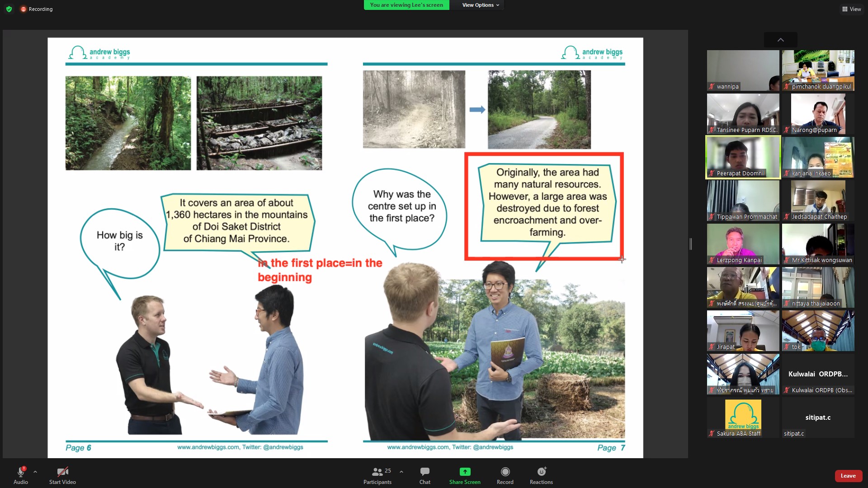Click muted mic icon on wannipa's tile

[x=712, y=86]
